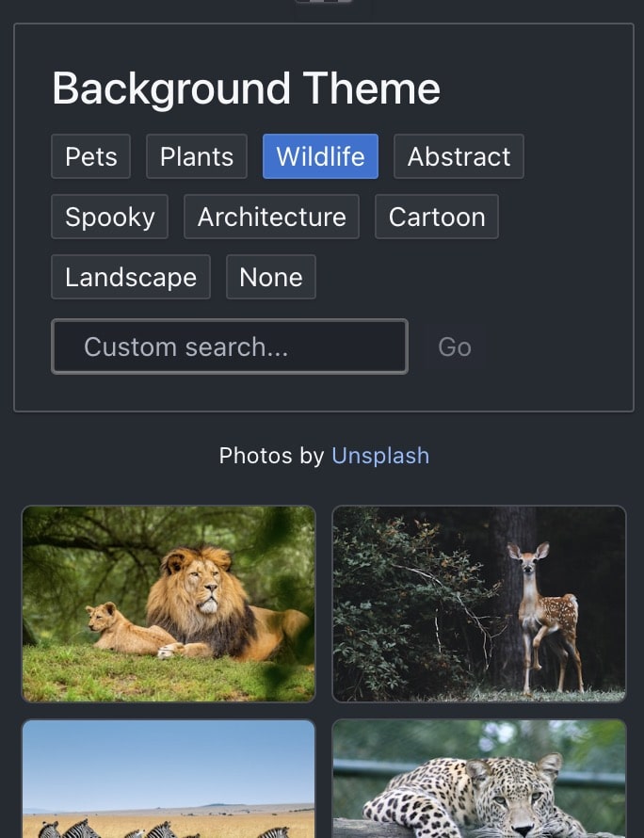Select the lion and cub photo

pyautogui.click(x=169, y=604)
